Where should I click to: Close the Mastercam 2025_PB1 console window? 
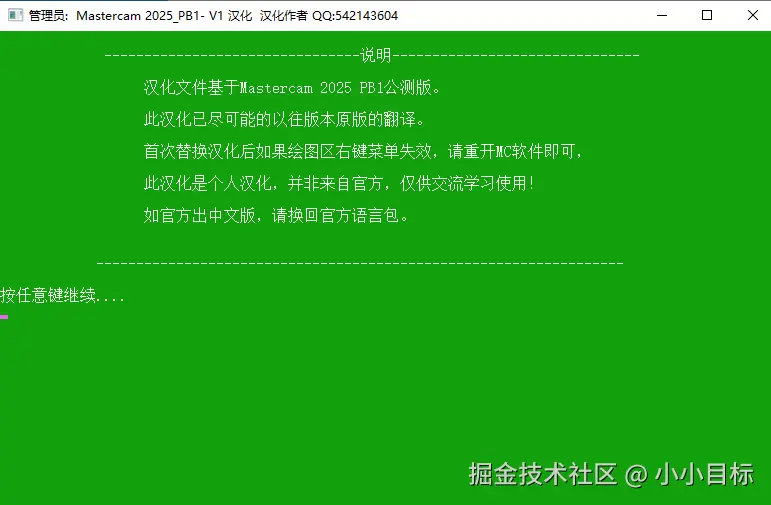click(752, 15)
